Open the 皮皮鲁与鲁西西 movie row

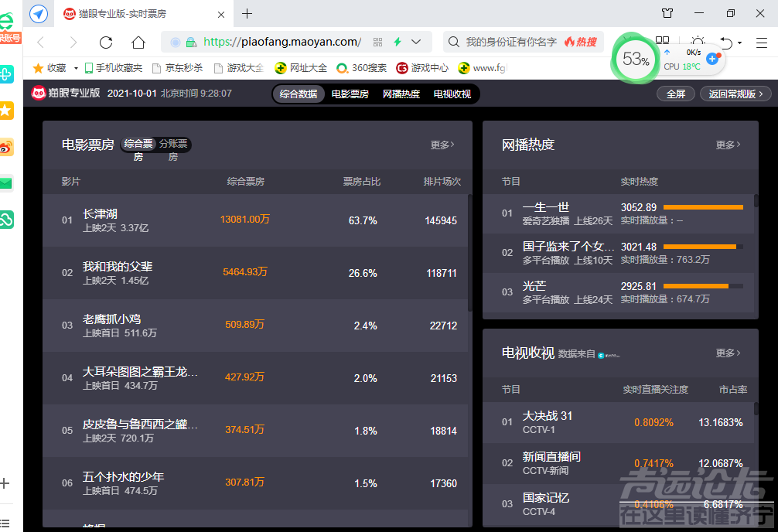pyautogui.click(x=255, y=431)
